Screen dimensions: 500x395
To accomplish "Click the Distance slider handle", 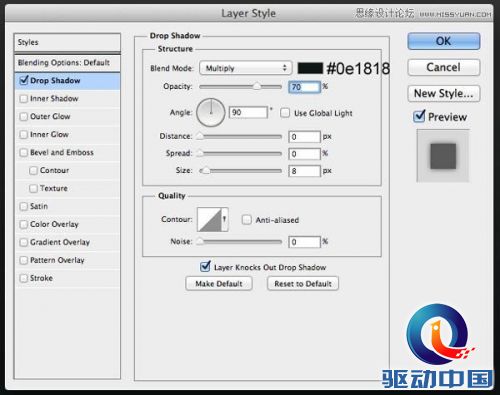I will (200, 136).
